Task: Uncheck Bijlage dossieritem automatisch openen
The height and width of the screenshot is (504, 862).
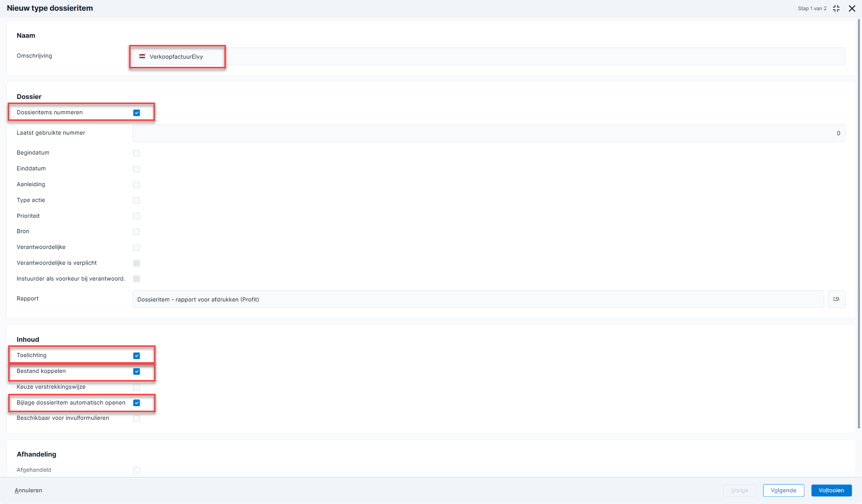Action: click(137, 403)
